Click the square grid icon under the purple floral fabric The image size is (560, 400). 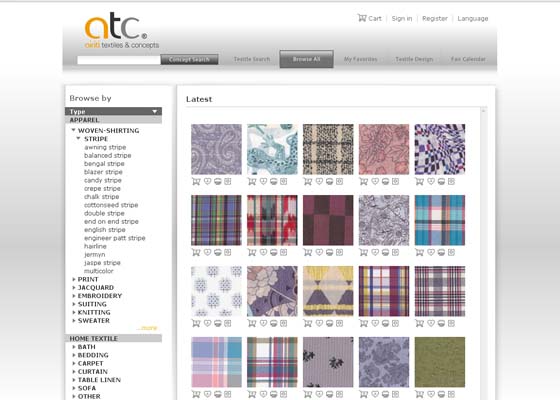[x=284, y=323]
